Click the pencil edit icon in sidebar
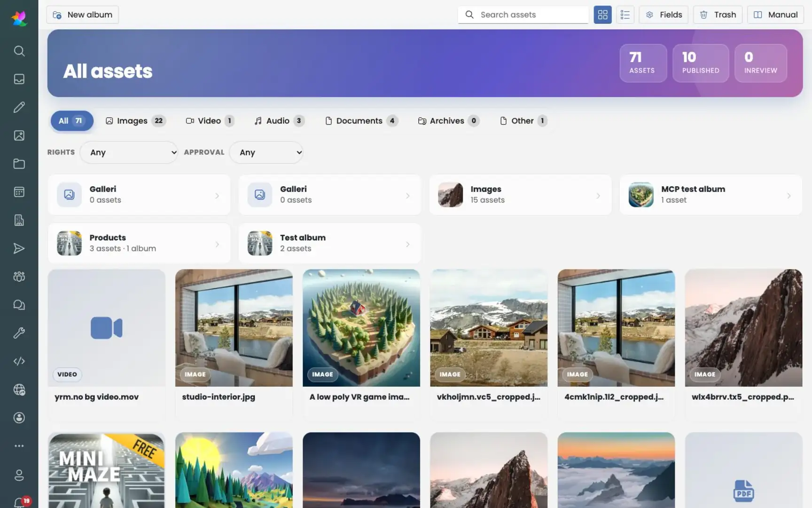812x508 pixels. click(x=19, y=107)
